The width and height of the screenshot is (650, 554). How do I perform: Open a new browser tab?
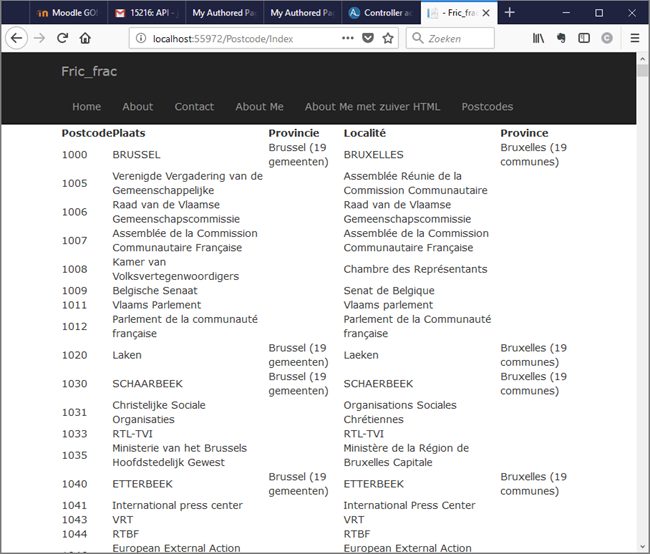click(x=509, y=13)
